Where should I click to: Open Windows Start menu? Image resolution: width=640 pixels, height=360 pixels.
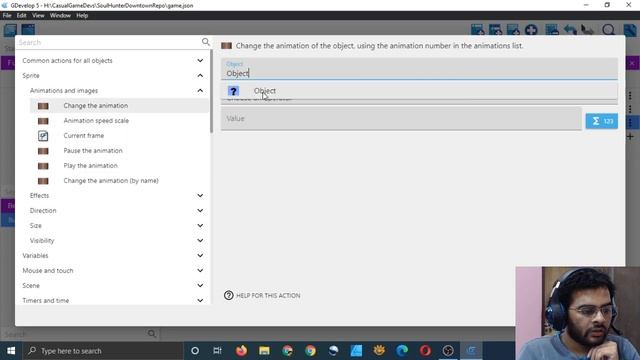11,351
